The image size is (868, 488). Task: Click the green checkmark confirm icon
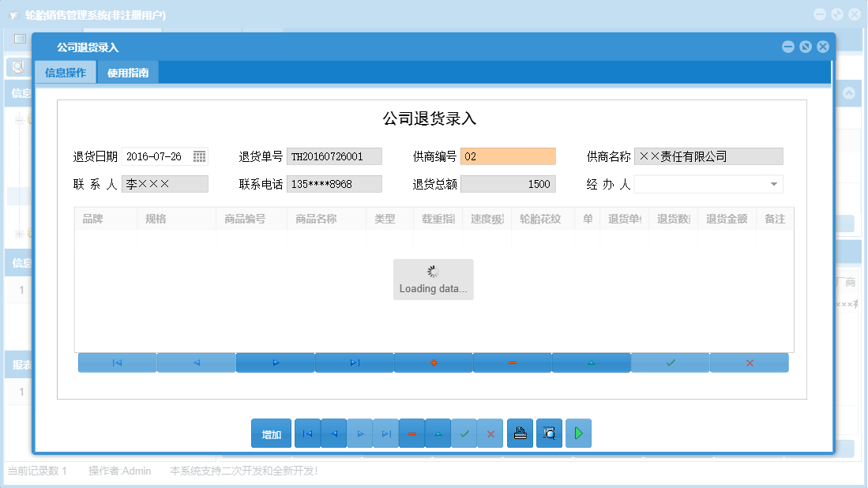click(x=670, y=362)
